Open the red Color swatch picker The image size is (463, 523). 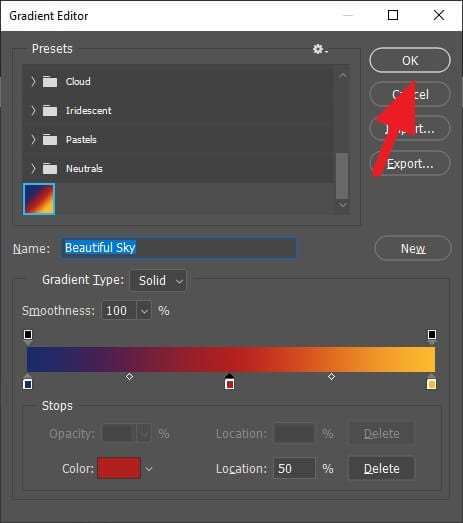coord(119,468)
